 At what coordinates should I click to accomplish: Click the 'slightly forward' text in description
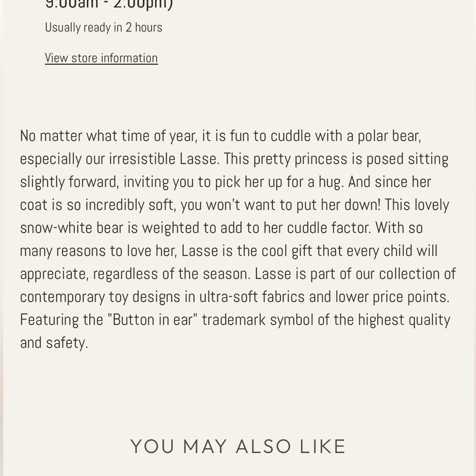click(69, 182)
